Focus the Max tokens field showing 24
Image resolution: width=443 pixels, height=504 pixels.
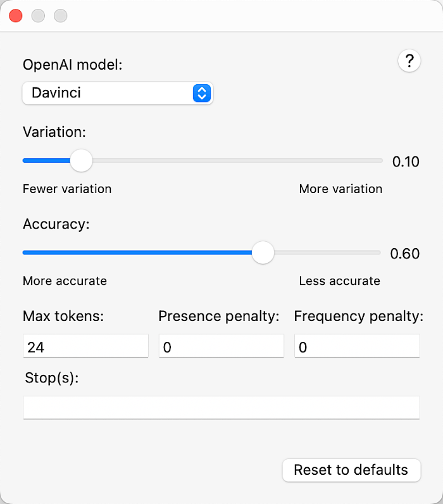pos(85,346)
